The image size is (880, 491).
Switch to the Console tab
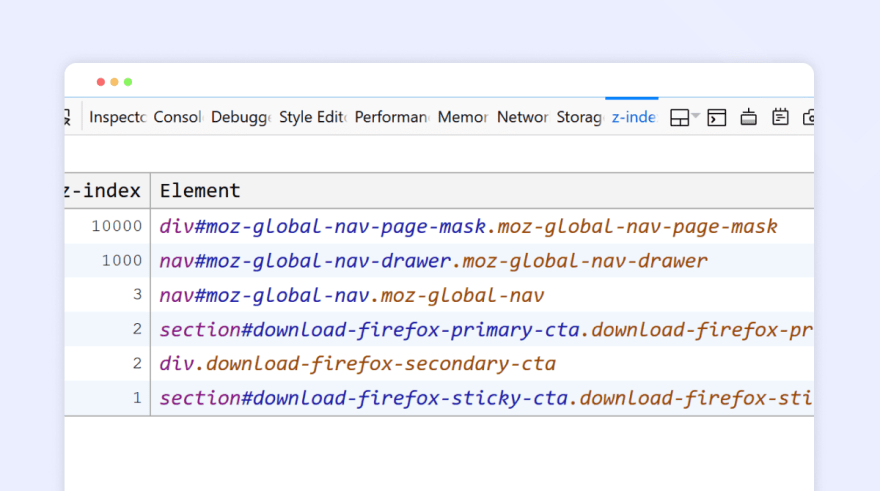coord(177,117)
